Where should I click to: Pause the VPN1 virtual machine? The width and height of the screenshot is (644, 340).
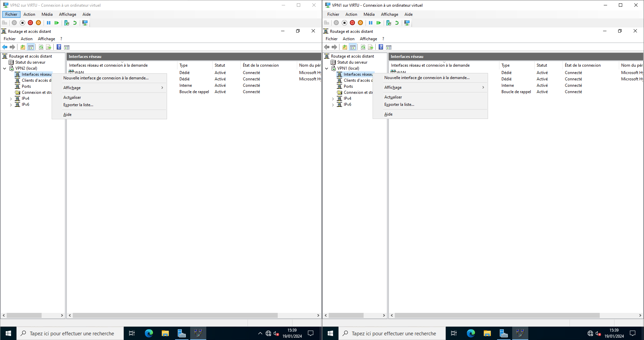point(371,23)
